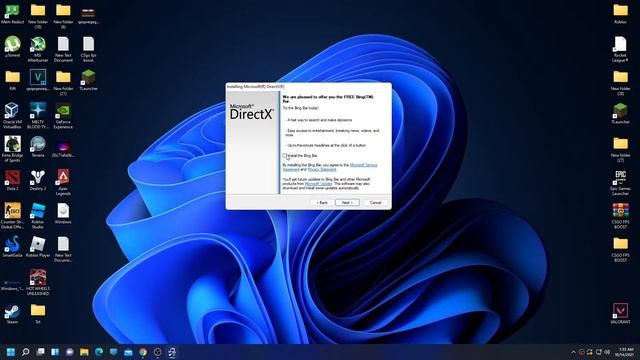Screen dimensions: 640x360
Task: Select the Epic Games Launcher icon
Action: pyautogui.click(x=620, y=182)
